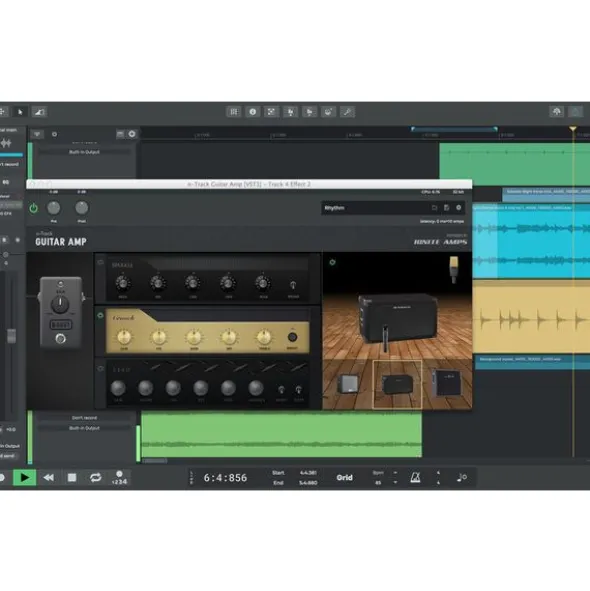Click the microphone in front of cabinet
Screen dimensions: 590x591
(385, 338)
